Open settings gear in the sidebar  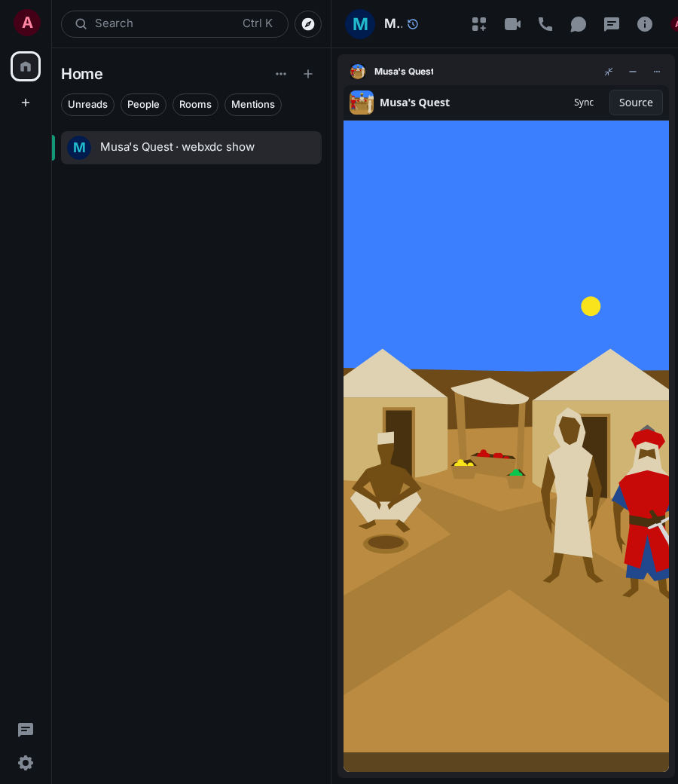(x=26, y=762)
